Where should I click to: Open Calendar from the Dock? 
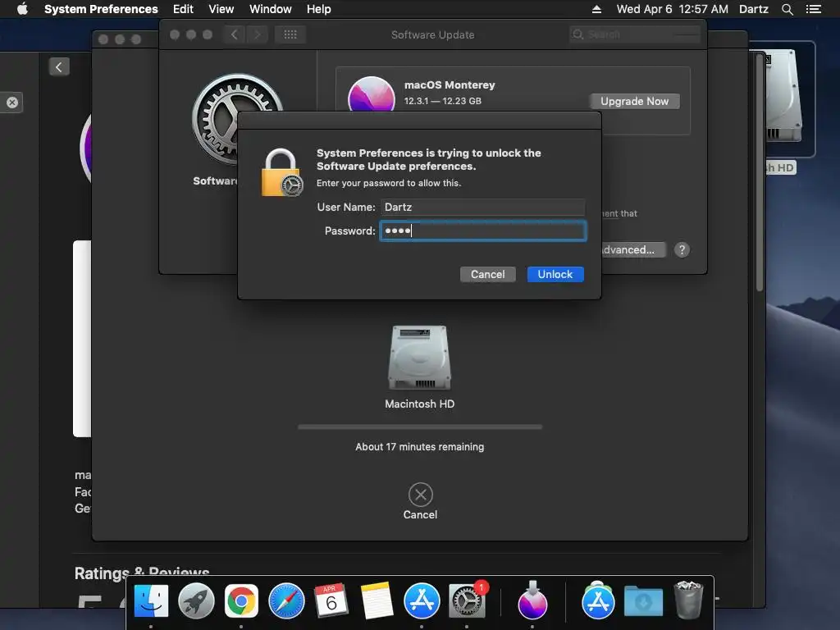[x=331, y=601]
